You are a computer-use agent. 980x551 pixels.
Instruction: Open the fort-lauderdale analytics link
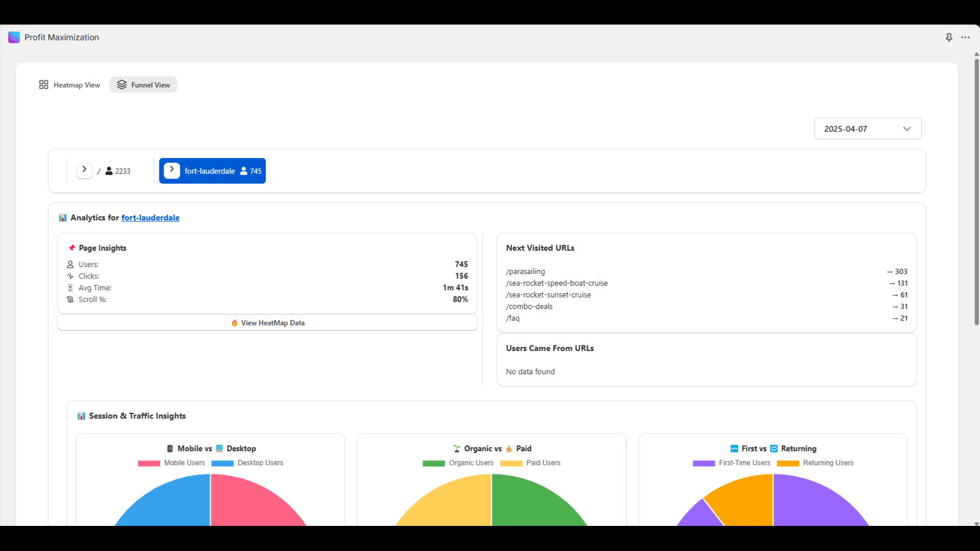[150, 217]
